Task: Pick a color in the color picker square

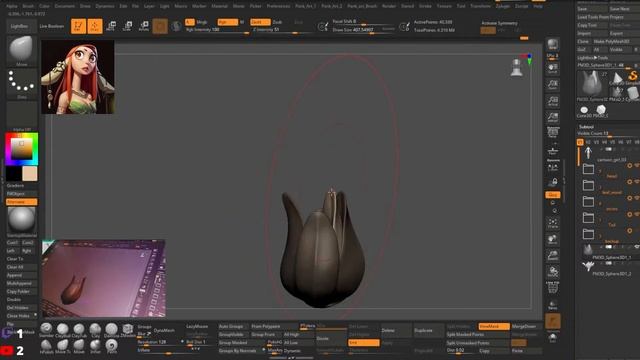Action: (21, 149)
